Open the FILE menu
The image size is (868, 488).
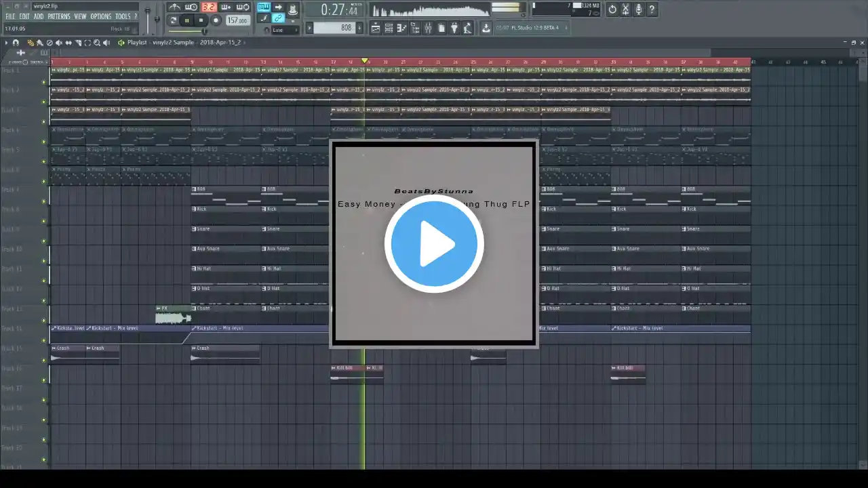(10, 16)
